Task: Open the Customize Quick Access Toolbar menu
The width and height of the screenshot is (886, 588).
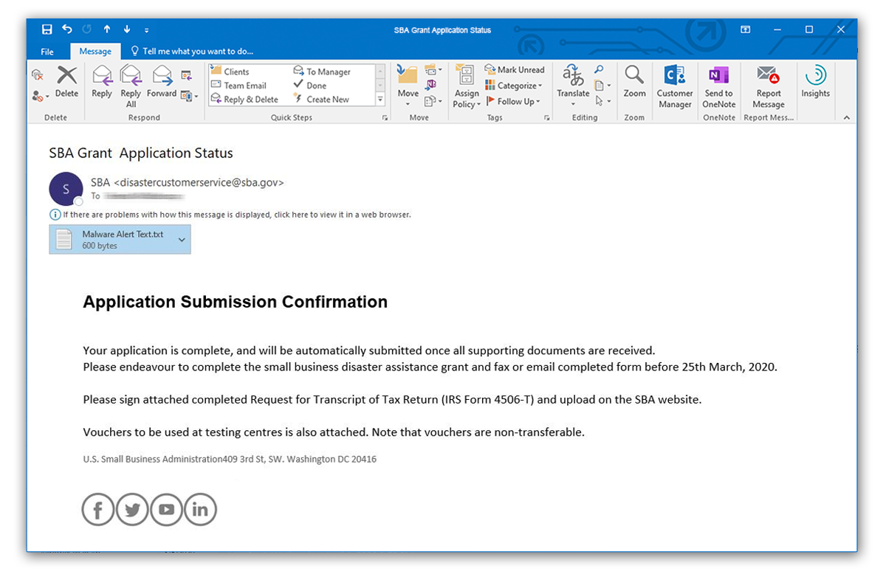Action: [146, 30]
